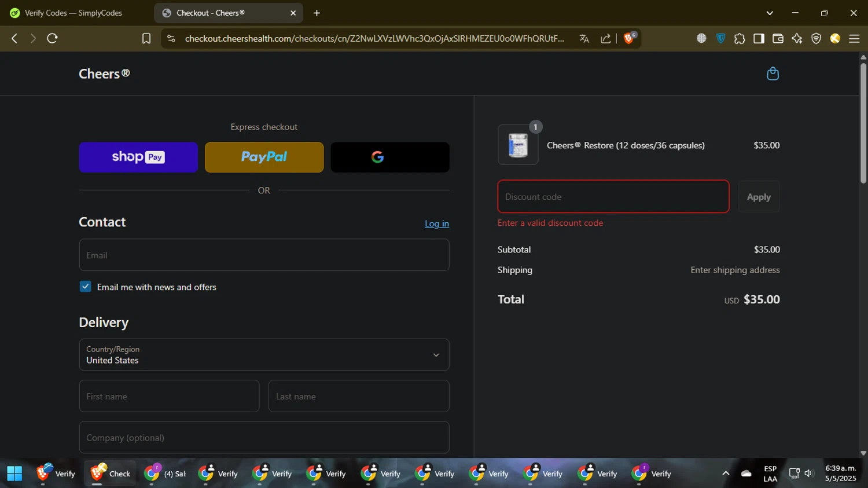Open the taskbar clock and date
The image size is (868, 488).
tap(840, 474)
